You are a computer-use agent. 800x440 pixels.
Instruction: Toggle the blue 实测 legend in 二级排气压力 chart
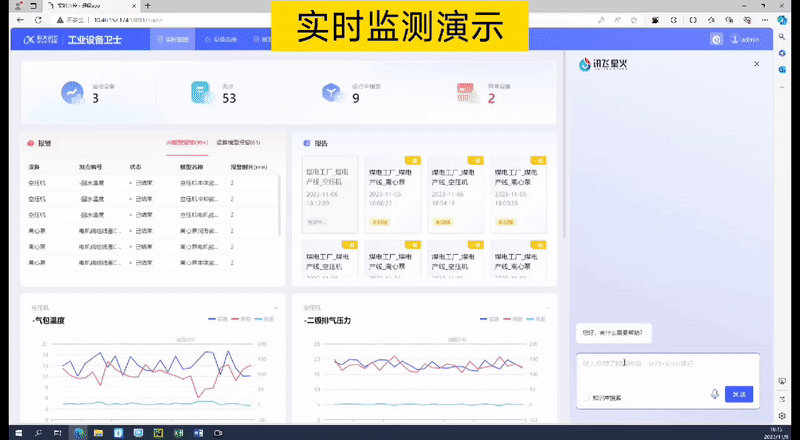click(489, 319)
